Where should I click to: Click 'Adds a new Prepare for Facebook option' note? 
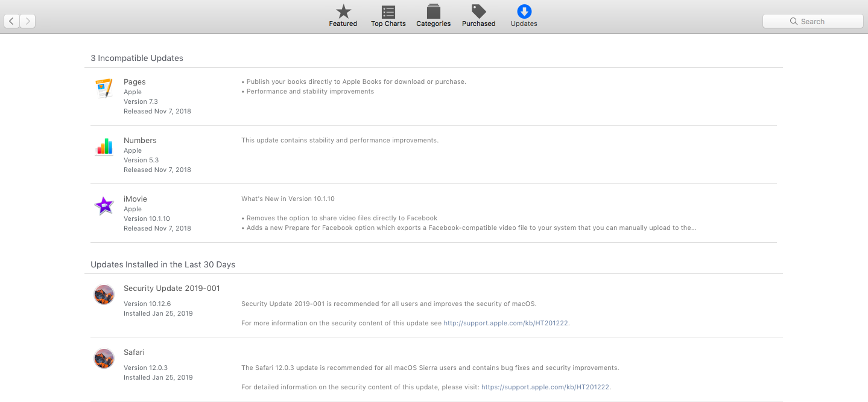[x=469, y=228]
